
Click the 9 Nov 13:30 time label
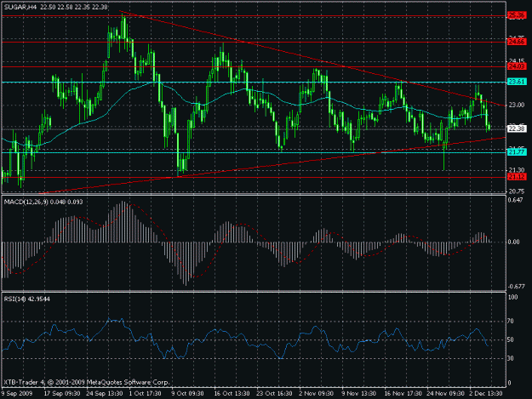click(x=359, y=394)
